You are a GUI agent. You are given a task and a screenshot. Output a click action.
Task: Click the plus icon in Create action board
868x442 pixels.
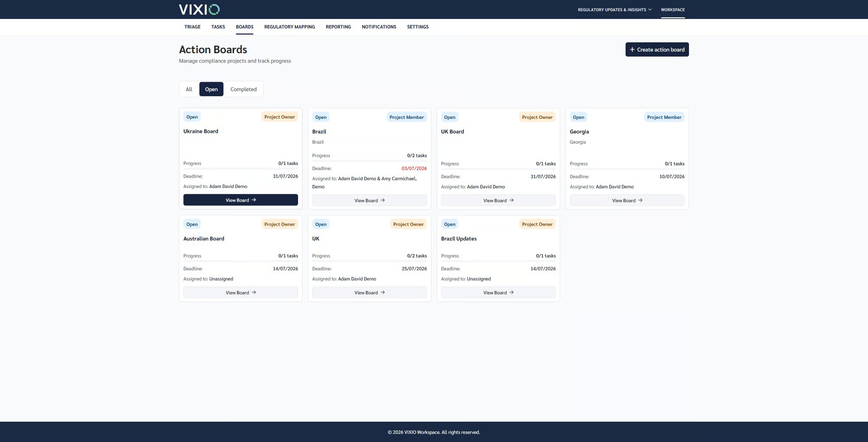pyautogui.click(x=632, y=50)
